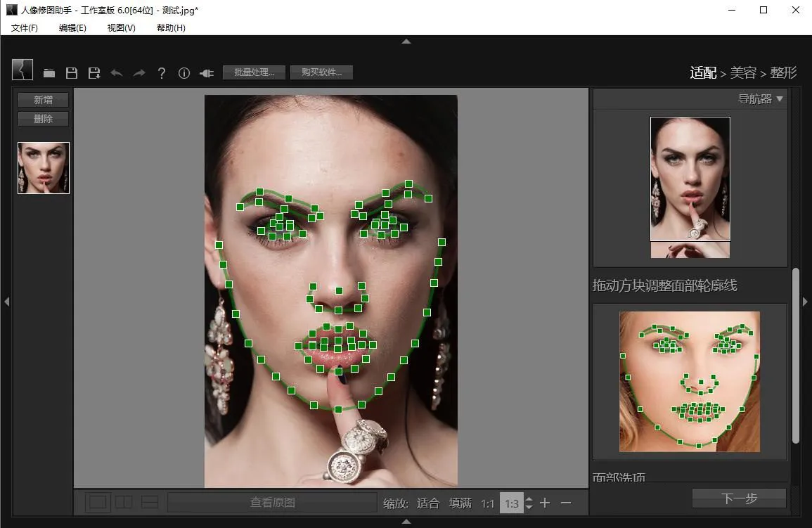The height and width of the screenshot is (528, 812).
Task: Click the 批量处理... button
Action: (x=254, y=72)
